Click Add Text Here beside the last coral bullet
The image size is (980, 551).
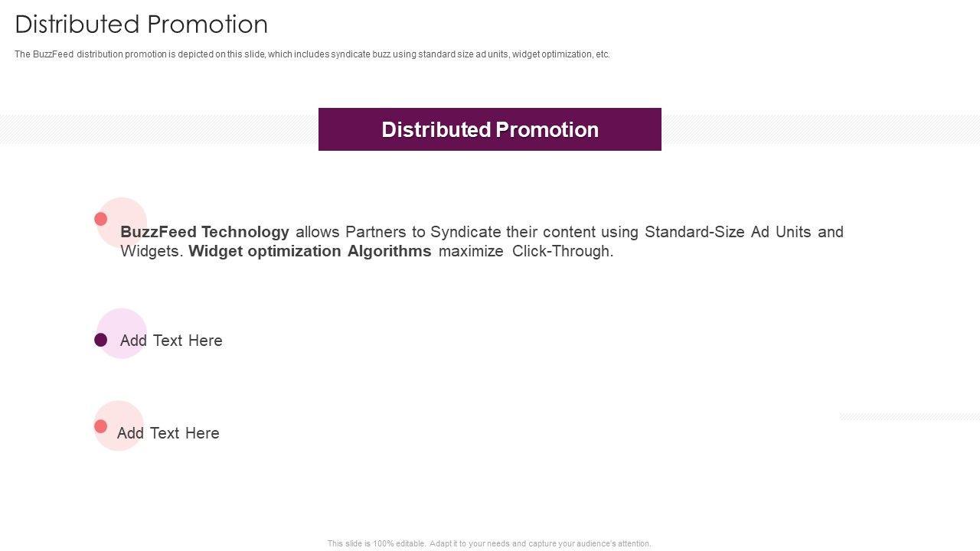click(168, 433)
